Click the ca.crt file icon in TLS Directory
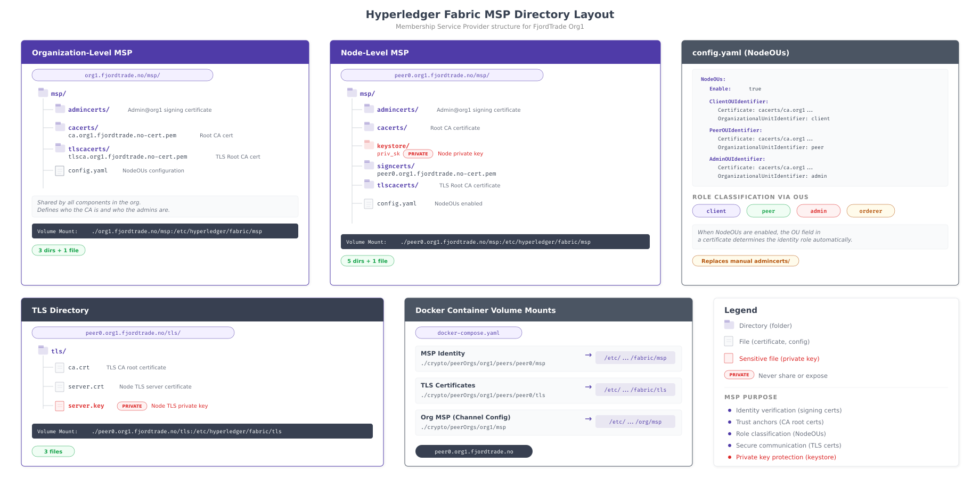The image size is (980, 479). [x=60, y=367]
